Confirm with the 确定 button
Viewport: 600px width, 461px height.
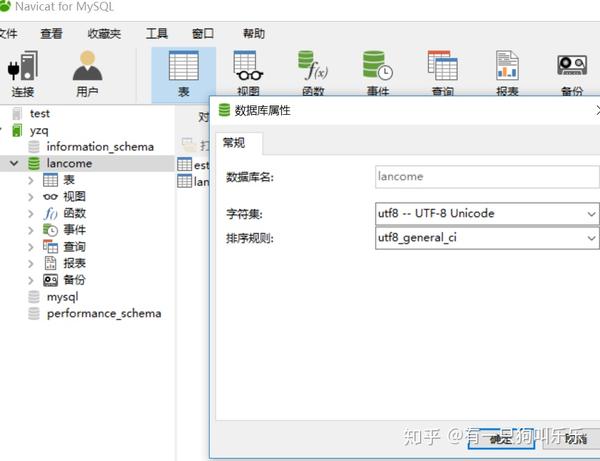[x=501, y=438]
